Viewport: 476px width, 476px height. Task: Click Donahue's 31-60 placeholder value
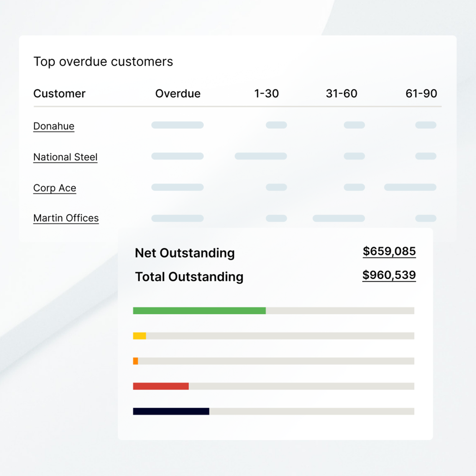click(354, 125)
